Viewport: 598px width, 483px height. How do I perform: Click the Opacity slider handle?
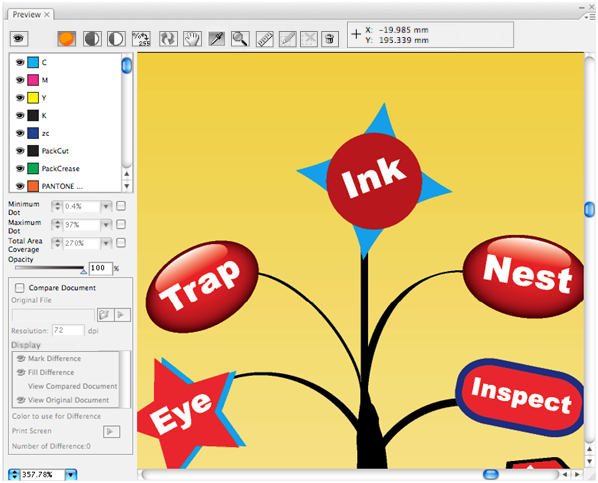tap(83, 271)
